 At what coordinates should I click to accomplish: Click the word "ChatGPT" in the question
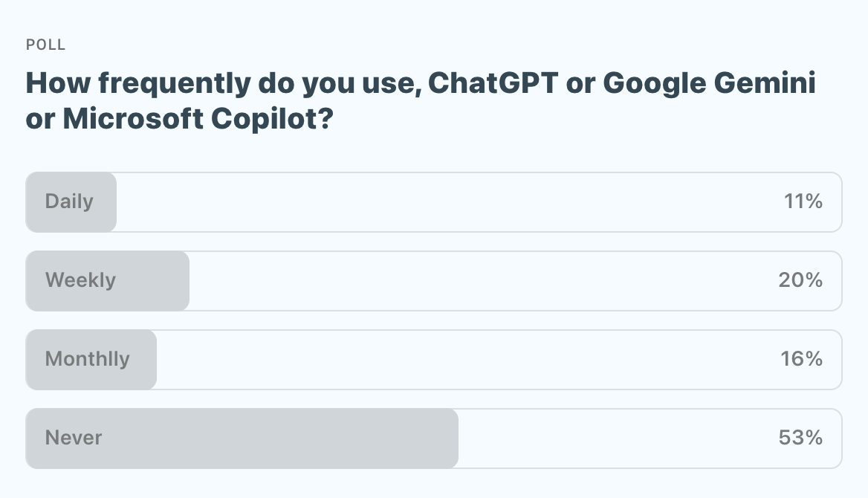pos(490,83)
